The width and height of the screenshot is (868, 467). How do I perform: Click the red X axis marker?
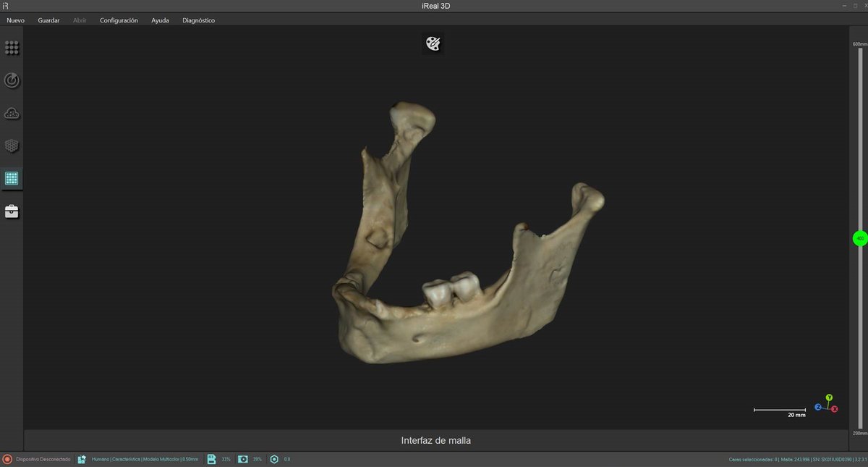(834, 409)
